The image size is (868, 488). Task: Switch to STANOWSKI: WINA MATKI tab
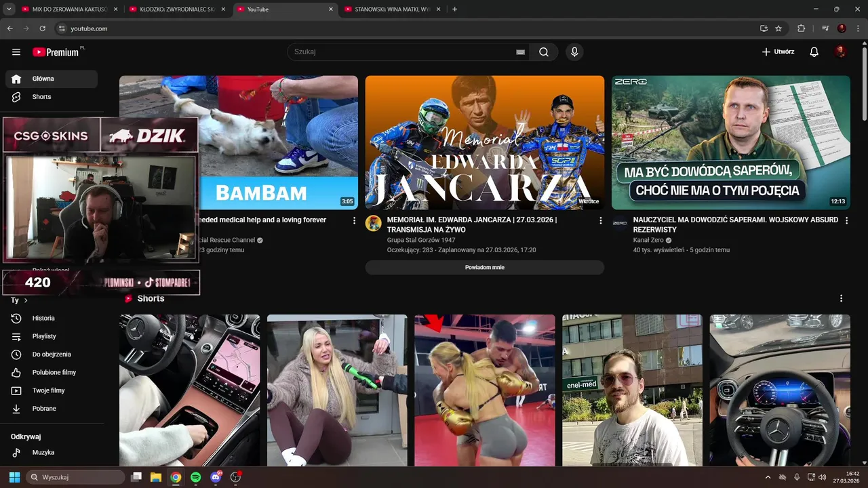(393, 9)
